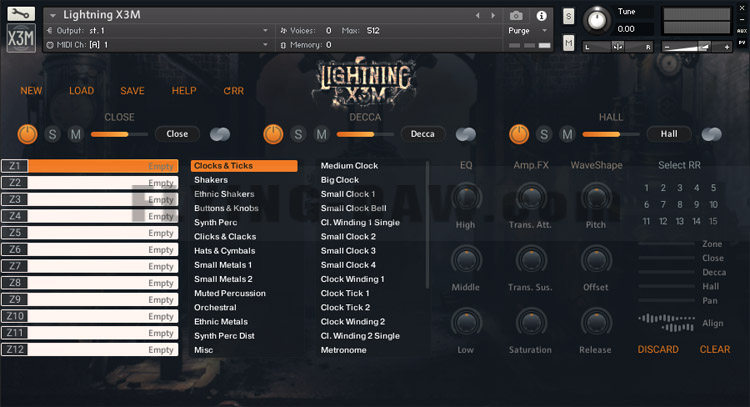This screenshot has width=750, height=407.
Task: Open the Hall mic output selector
Action: (x=669, y=134)
